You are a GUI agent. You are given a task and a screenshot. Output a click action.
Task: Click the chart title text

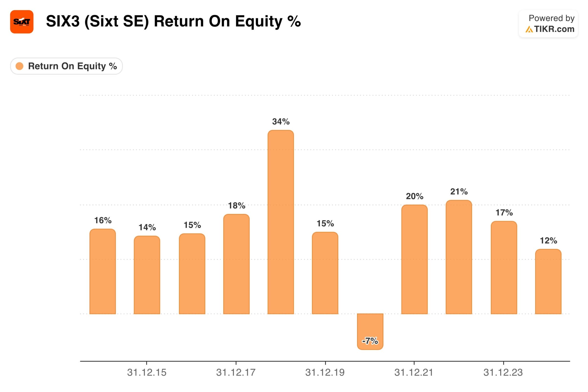(x=173, y=21)
